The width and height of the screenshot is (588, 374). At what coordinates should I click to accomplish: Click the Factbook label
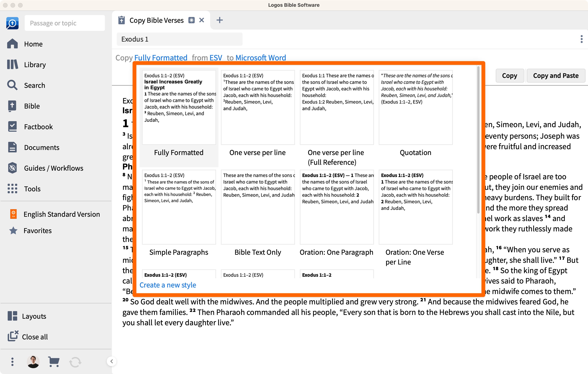coord(38,127)
